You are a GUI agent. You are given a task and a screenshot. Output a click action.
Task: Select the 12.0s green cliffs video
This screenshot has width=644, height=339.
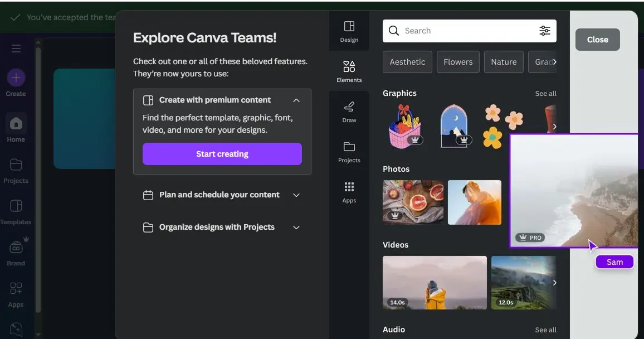(x=524, y=283)
